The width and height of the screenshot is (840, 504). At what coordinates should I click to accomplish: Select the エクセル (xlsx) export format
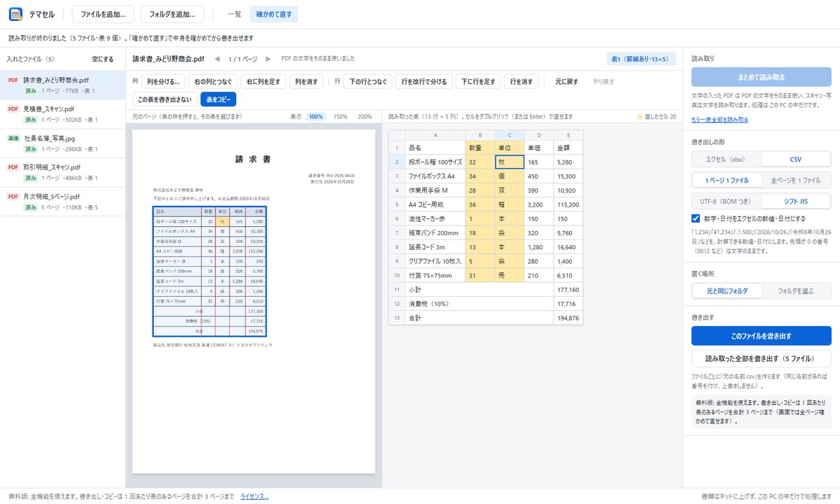726,159
